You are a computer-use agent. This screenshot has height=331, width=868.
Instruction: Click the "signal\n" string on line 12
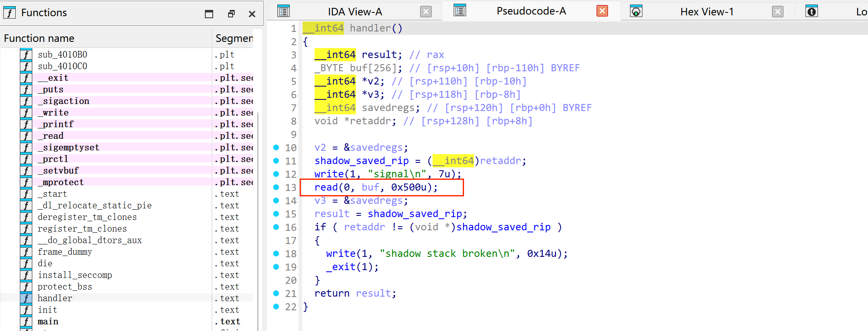[397, 174]
